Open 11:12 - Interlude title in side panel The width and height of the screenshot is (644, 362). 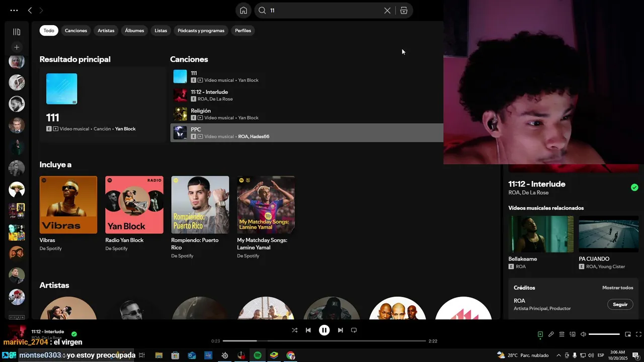point(537,184)
